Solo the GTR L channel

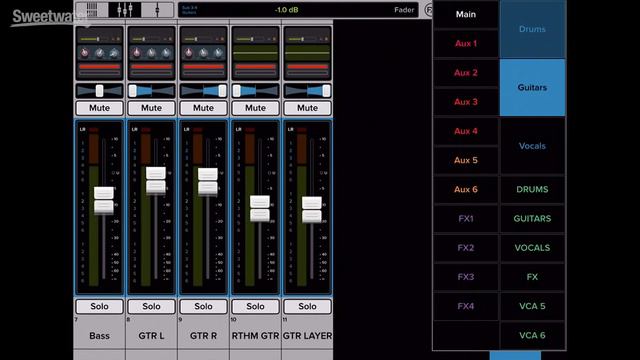151,307
